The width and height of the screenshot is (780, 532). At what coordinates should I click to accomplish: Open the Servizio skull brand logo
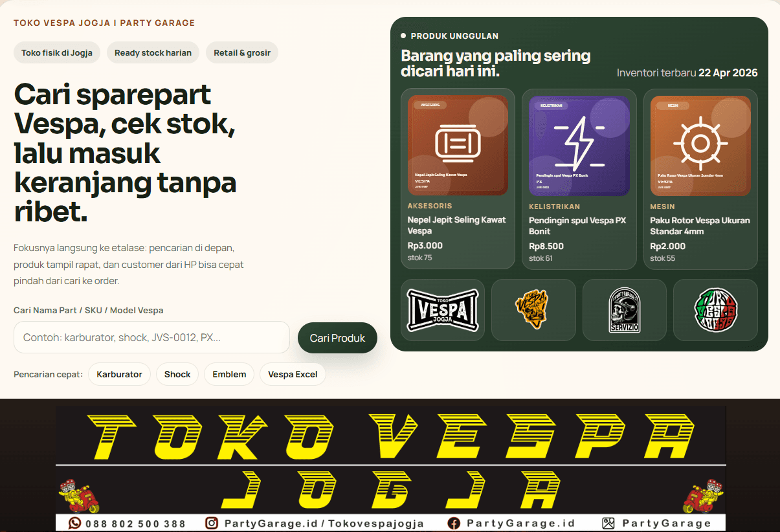click(x=625, y=310)
